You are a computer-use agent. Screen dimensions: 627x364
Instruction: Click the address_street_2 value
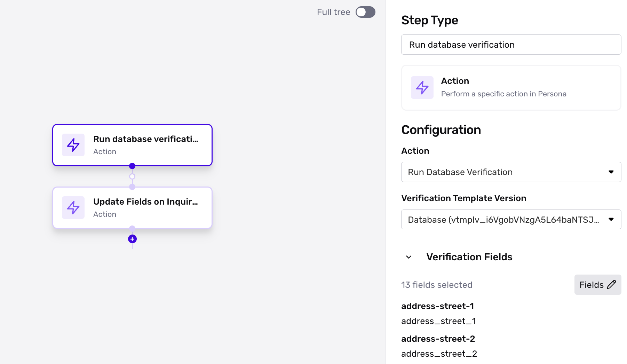point(439,354)
